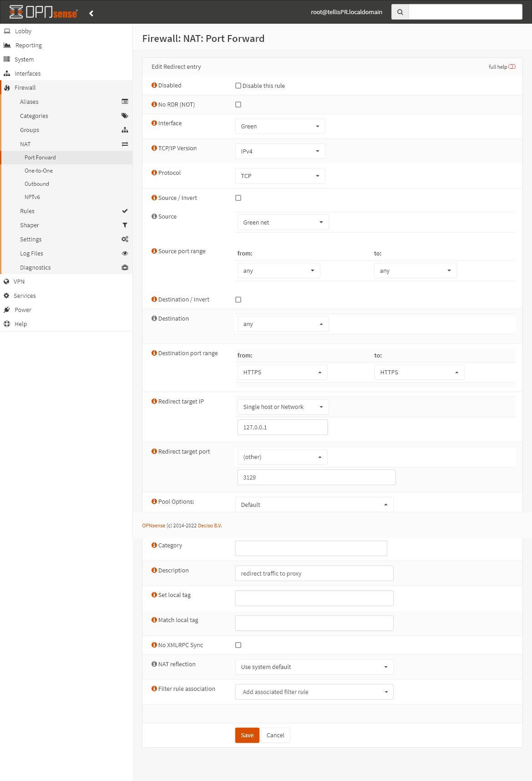532x781 pixels.
Task: Check the Destination / Invert checkbox
Action: click(x=238, y=300)
